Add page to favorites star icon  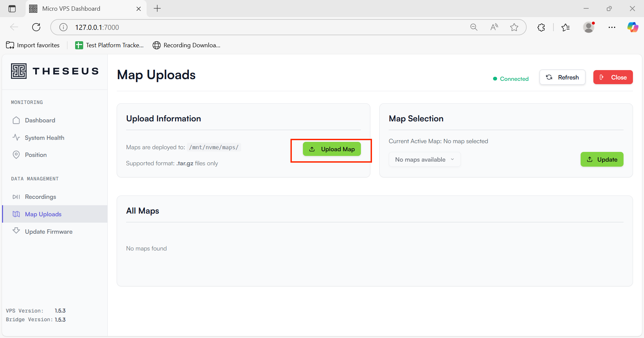tap(514, 27)
